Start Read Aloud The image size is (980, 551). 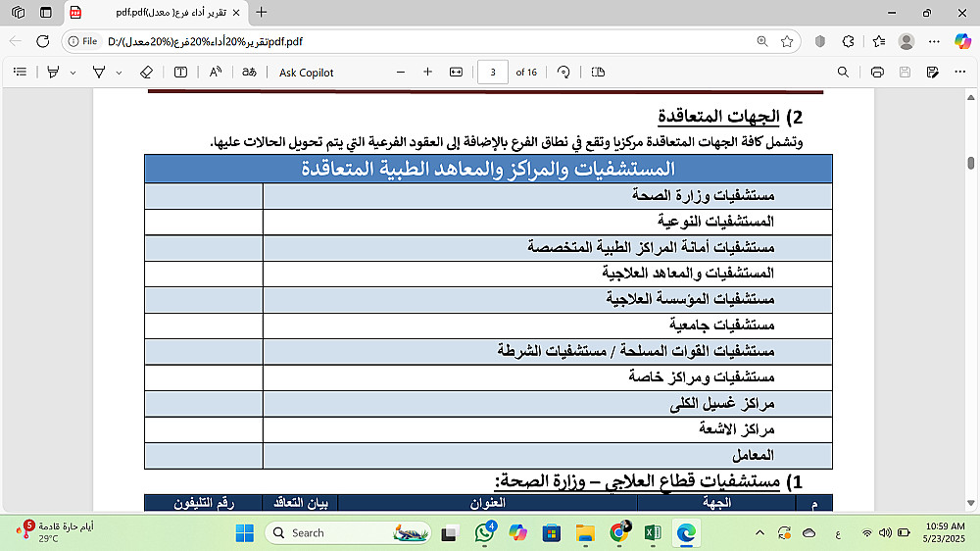click(215, 73)
